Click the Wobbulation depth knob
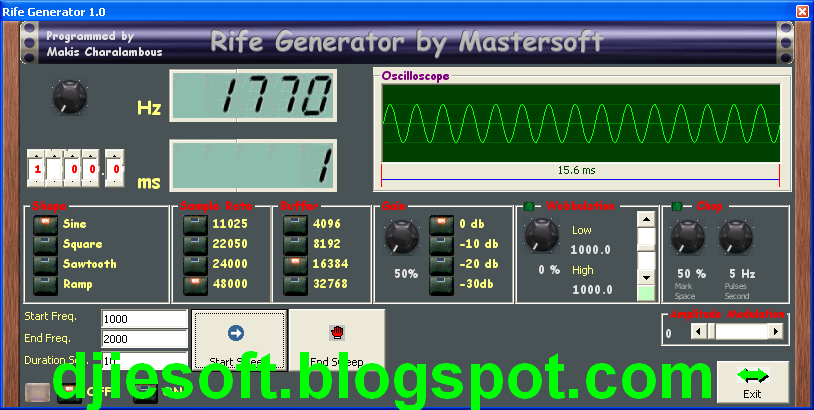The height and width of the screenshot is (410, 814). 541,235
